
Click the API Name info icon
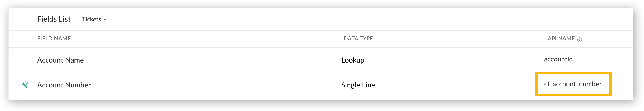pyautogui.click(x=579, y=40)
